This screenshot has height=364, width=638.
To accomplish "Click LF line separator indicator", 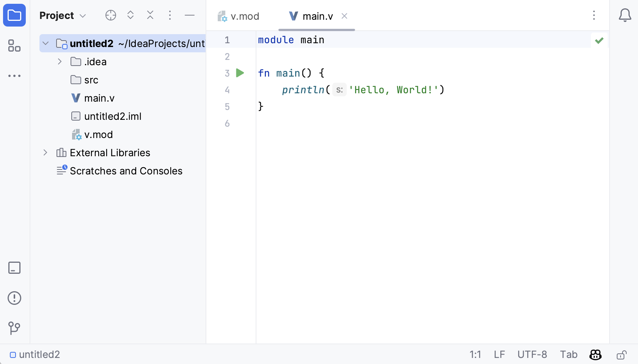I will (x=499, y=355).
